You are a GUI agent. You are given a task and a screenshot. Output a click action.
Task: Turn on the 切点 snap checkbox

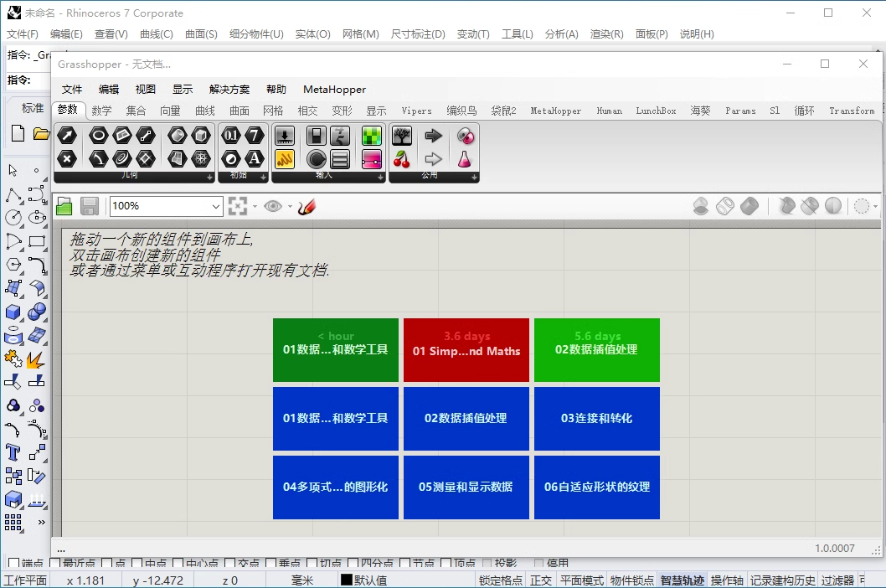pos(312,563)
